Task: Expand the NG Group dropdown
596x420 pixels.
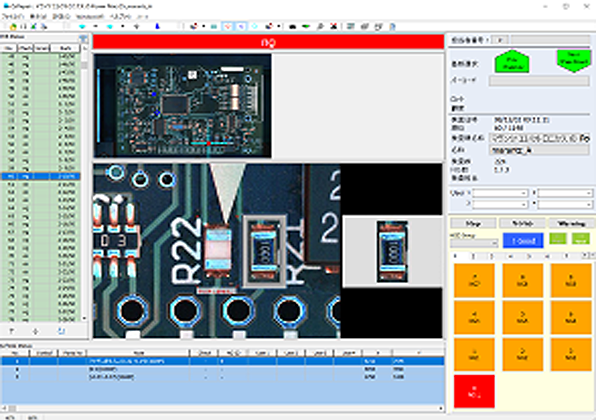Action: tap(474, 242)
